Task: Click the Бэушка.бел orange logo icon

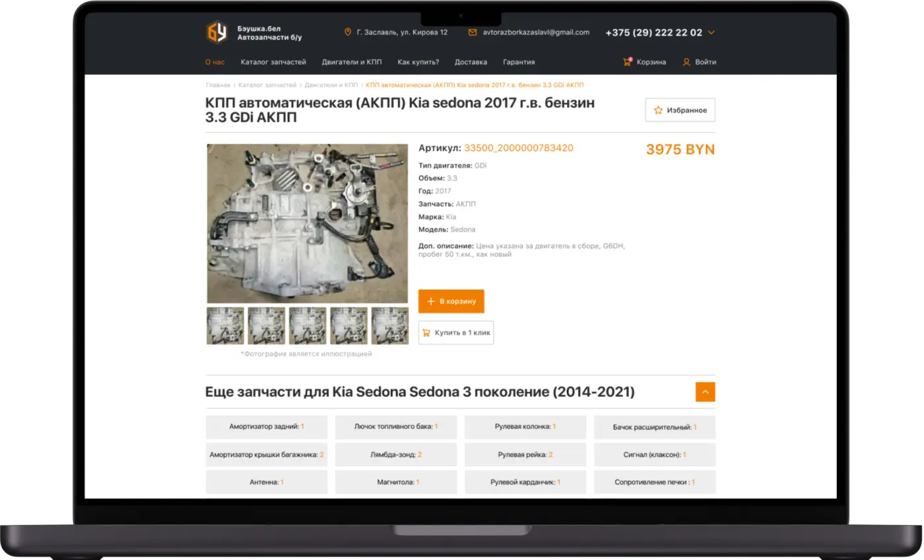Action: 216,32
